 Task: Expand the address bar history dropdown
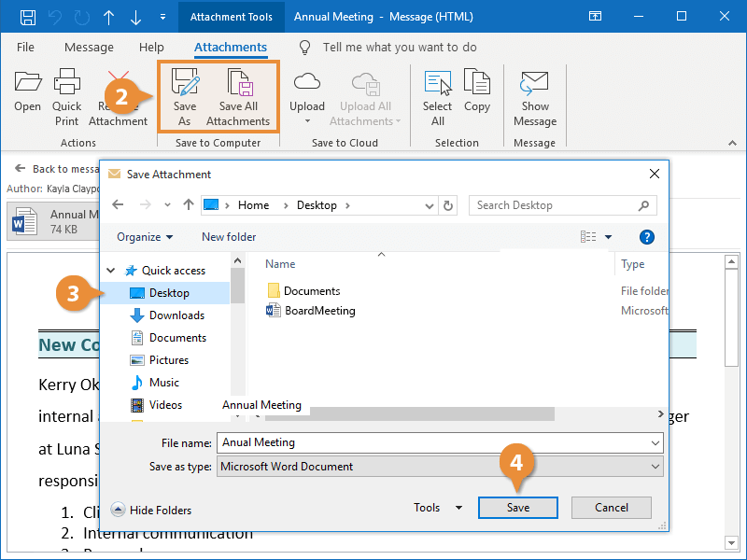coord(430,205)
